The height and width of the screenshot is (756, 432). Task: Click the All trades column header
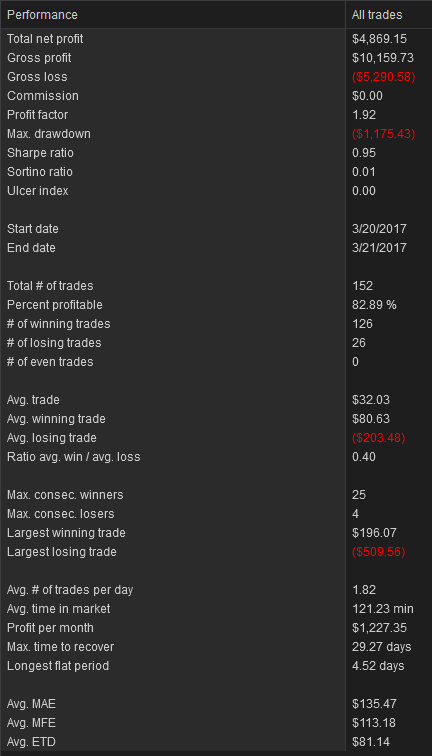389,15
